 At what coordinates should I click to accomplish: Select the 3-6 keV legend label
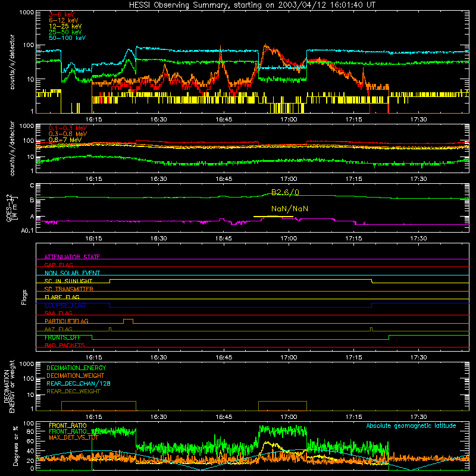click(x=62, y=14)
